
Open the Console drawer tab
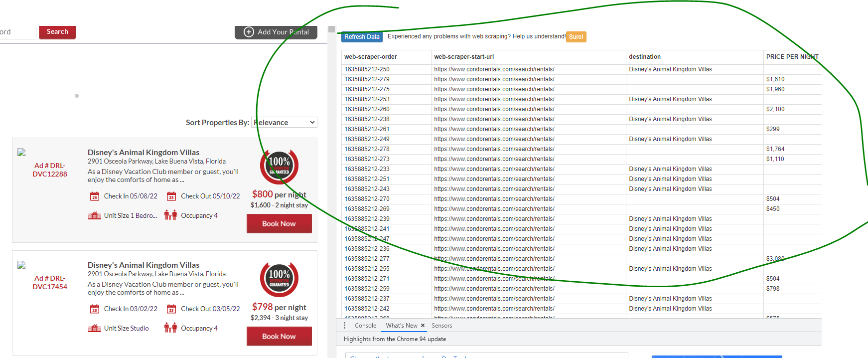click(x=365, y=326)
